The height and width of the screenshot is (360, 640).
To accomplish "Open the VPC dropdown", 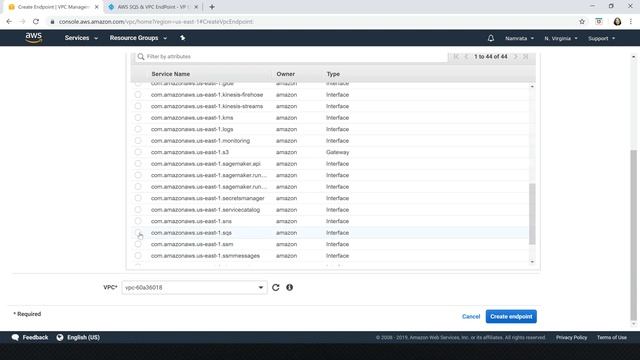I will point(194,287).
